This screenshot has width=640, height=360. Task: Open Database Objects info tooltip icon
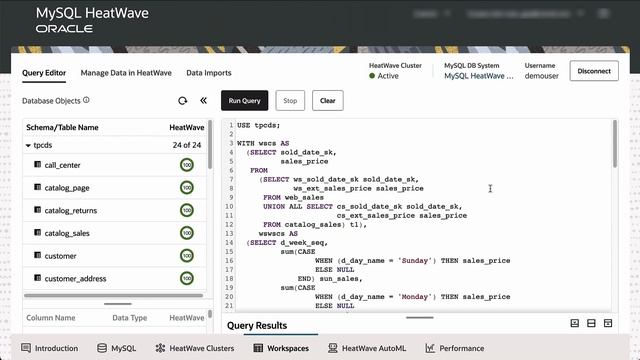click(x=86, y=100)
